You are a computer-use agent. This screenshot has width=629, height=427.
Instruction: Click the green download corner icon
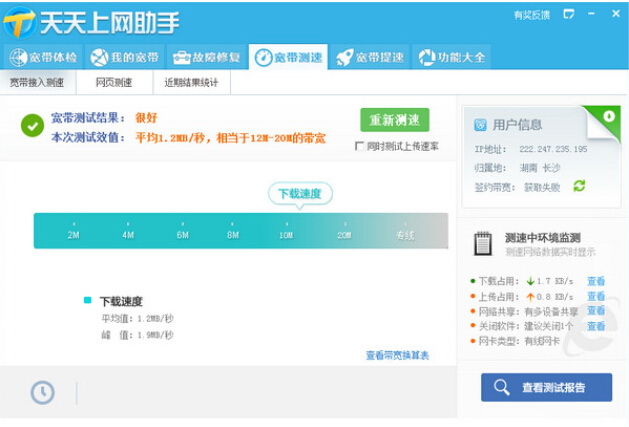click(609, 116)
